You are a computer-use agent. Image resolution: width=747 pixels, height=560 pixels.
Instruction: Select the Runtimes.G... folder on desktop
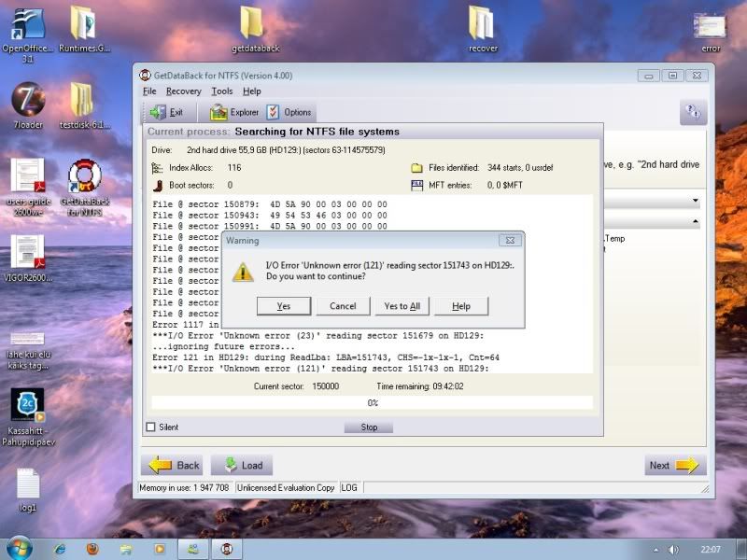(84, 29)
